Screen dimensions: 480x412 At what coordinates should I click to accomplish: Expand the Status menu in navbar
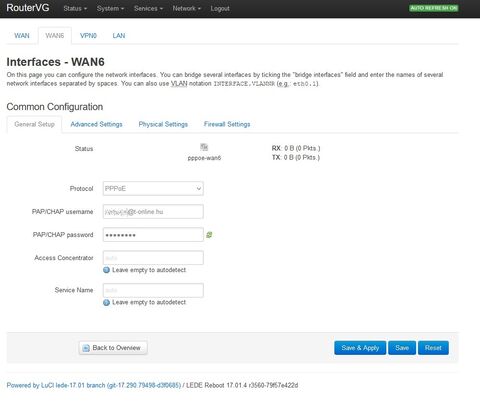75,8
